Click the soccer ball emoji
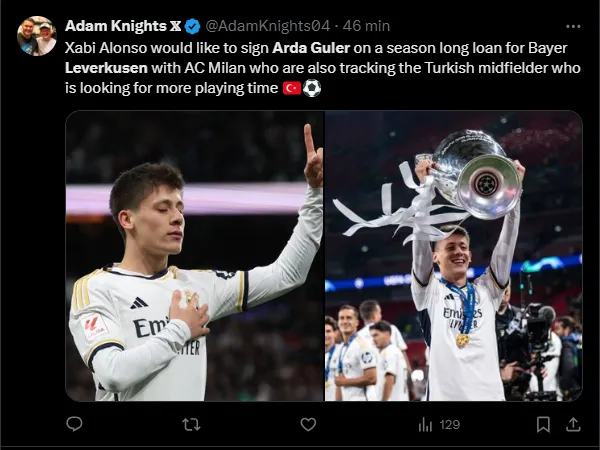Image resolution: width=600 pixels, height=450 pixels. coord(312,88)
